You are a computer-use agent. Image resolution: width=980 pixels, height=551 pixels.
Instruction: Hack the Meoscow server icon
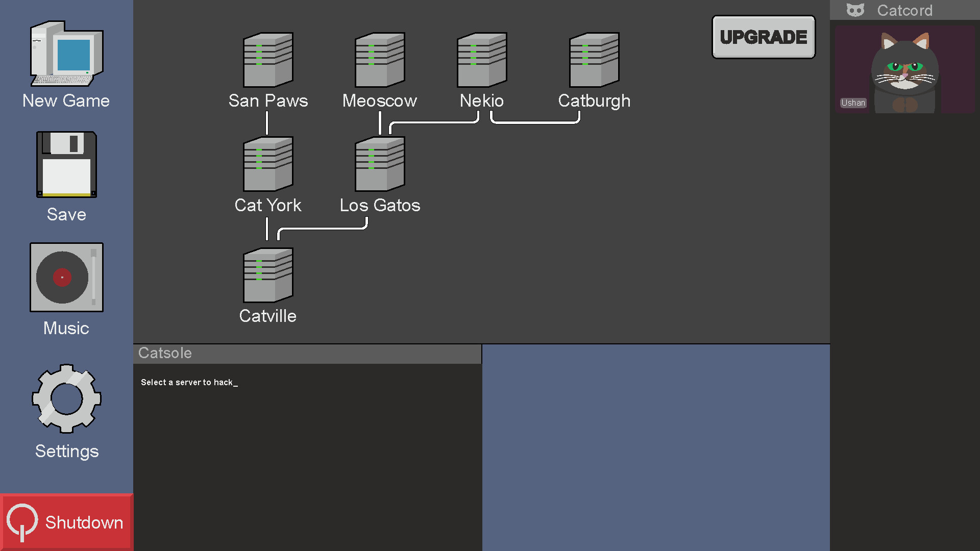pyautogui.click(x=380, y=60)
